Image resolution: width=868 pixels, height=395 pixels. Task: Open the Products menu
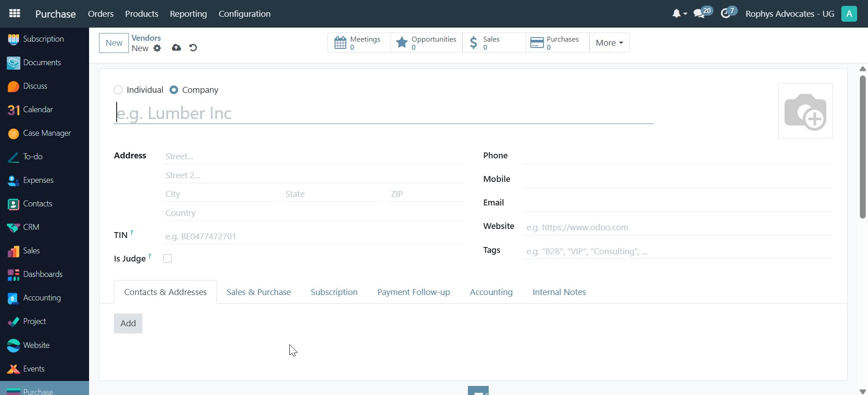pyautogui.click(x=142, y=14)
